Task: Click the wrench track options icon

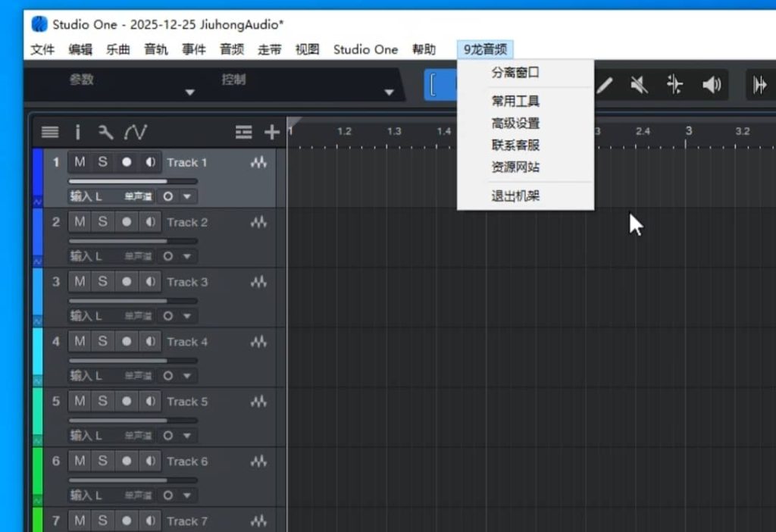Action: pyautogui.click(x=106, y=133)
